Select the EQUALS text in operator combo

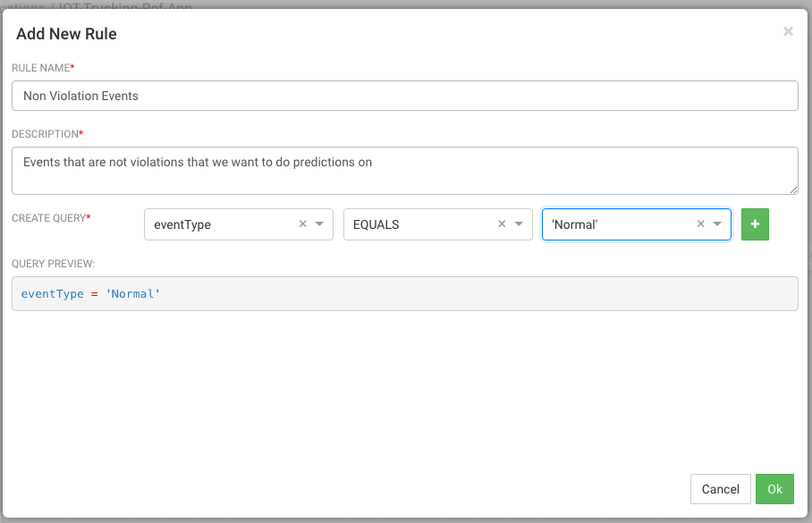pyautogui.click(x=376, y=224)
